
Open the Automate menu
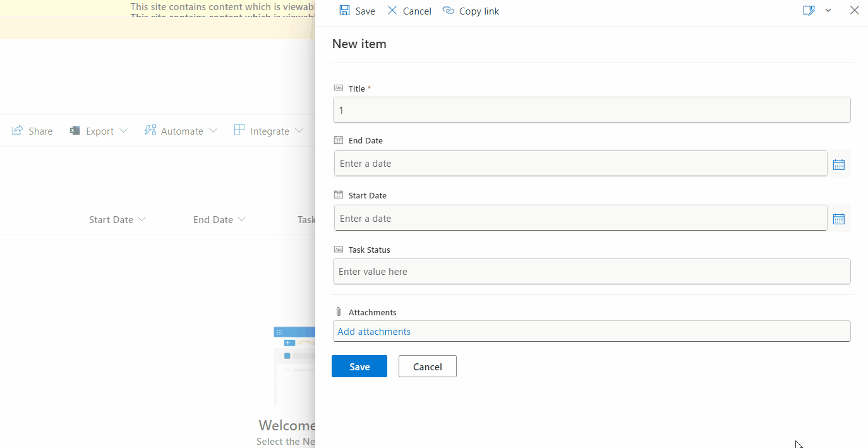[x=181, y=131]
